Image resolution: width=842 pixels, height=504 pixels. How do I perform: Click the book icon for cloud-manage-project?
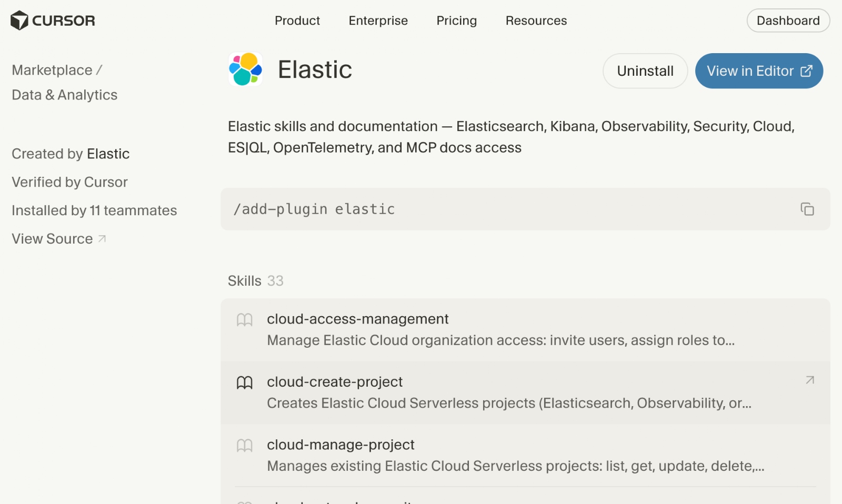[x=244, y=446]
